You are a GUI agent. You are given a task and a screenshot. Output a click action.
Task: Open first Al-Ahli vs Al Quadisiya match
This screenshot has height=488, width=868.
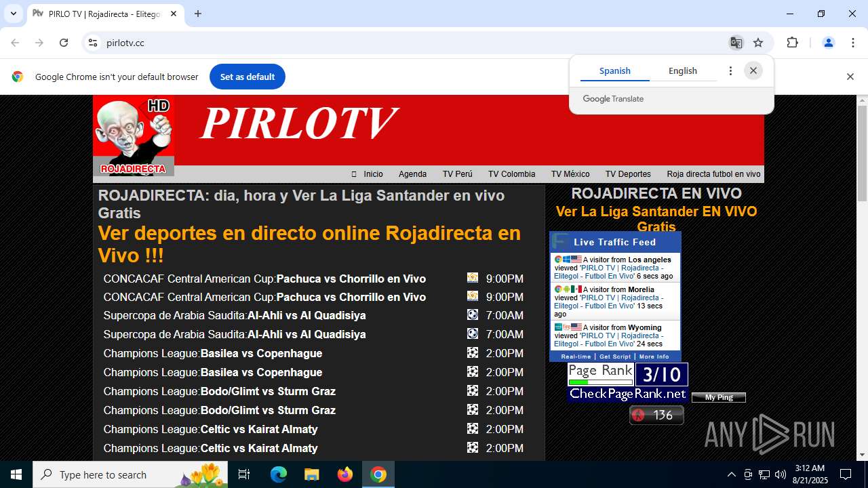(x=307, y=315)
